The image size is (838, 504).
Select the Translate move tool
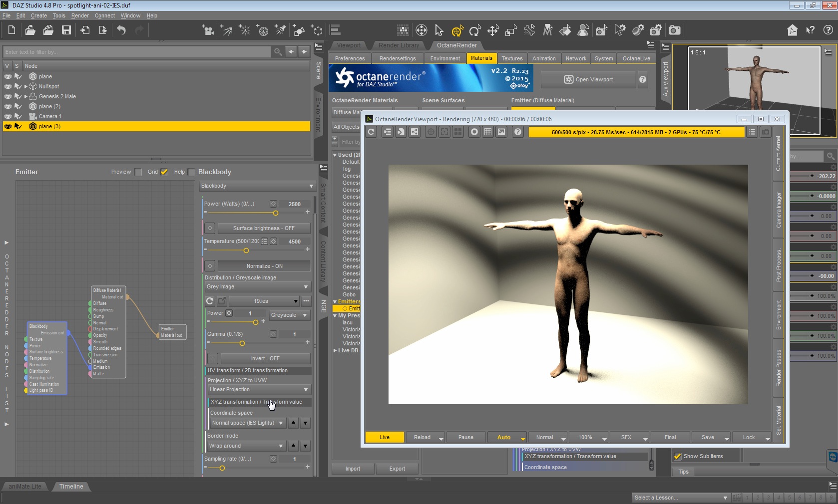click(493, 30)
